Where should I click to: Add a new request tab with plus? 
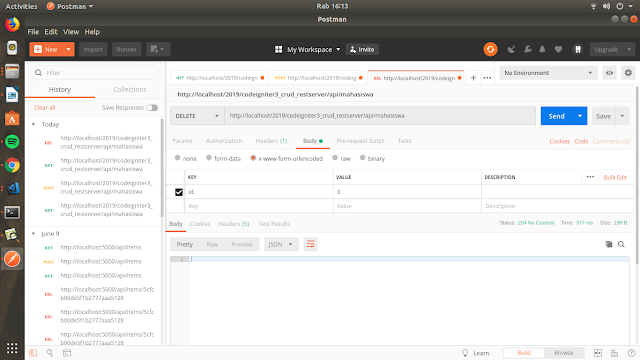point(473,78)
